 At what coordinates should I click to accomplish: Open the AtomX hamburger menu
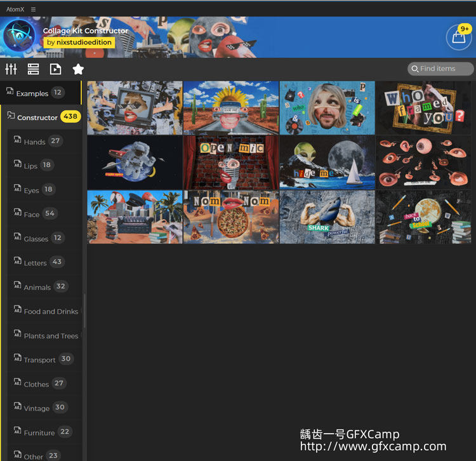point(33,10)
